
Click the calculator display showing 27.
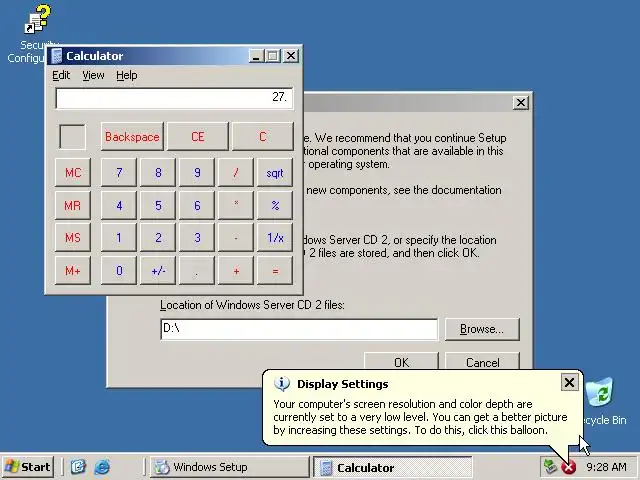[x=174, y=98]
